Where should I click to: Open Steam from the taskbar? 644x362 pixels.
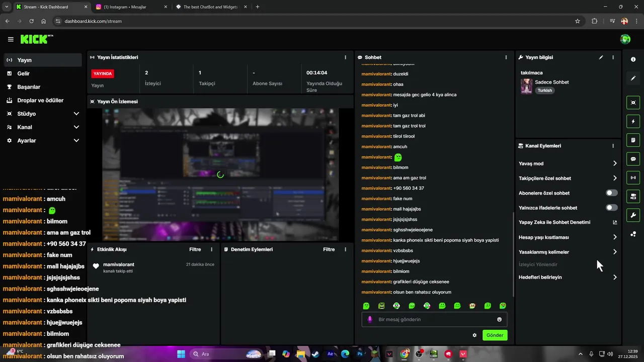tap(315, 354)
